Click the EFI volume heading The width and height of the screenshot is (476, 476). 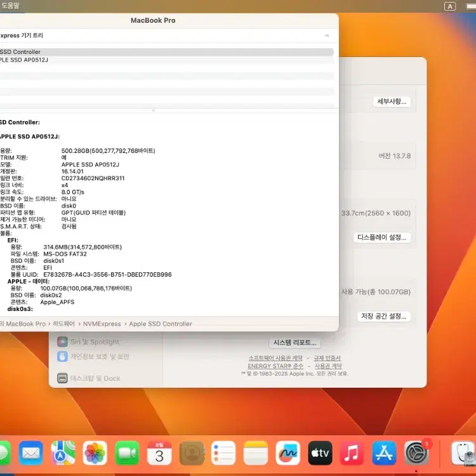click(13, 240)
